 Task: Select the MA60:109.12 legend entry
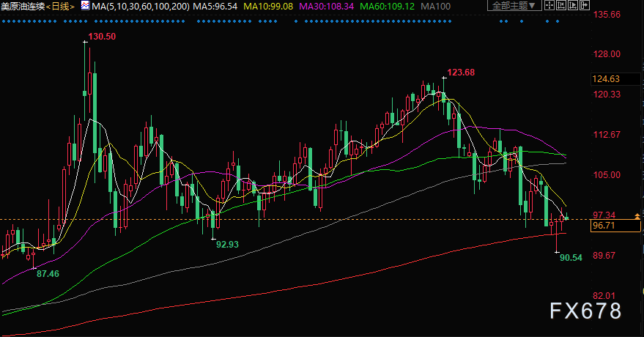click(x=387, y=6)
